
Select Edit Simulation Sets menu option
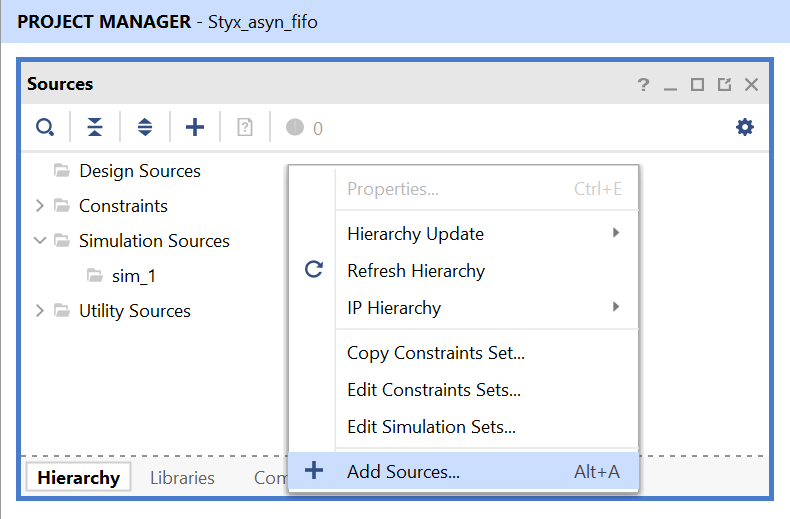coord(431,427)
